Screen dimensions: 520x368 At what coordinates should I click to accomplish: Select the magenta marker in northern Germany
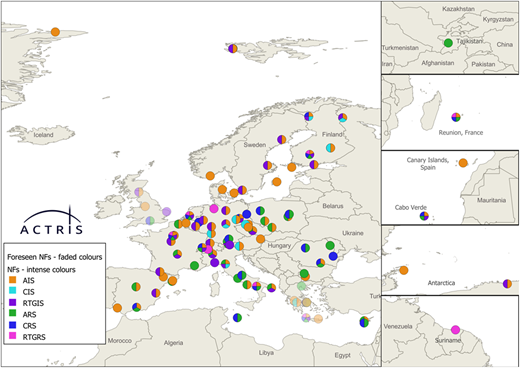tap(214, 209)
